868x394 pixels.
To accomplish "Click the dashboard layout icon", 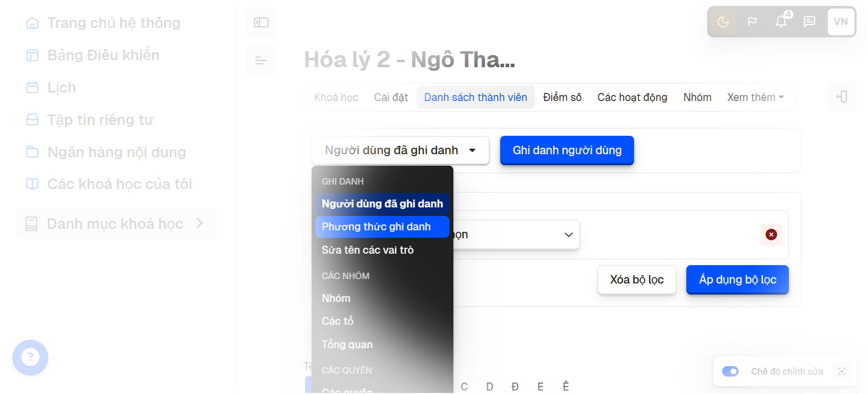I will [x=32, y=55].
